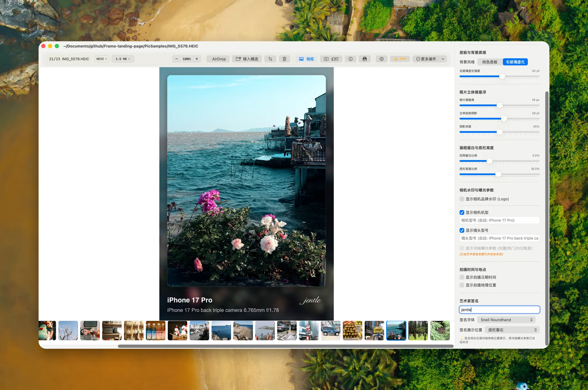Viewport: 588px width, 390px height.
Task: Adjust the 阴影浓度 slider
Action: pos(500,132)
